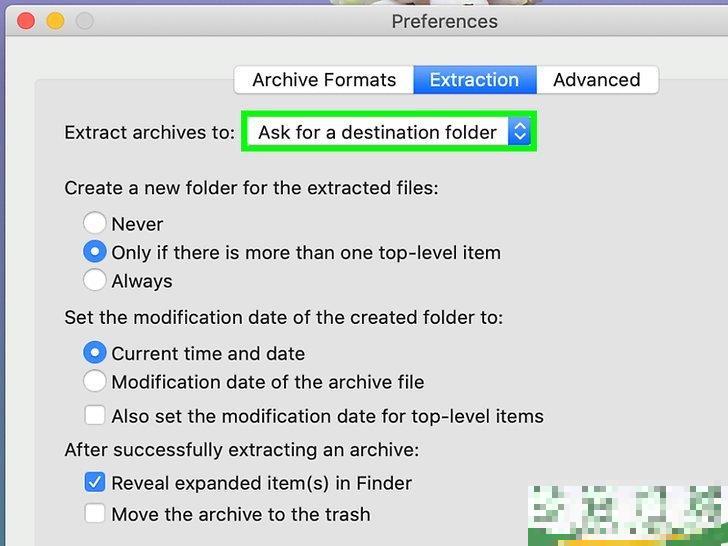The height and width of the screenshot is (546, 728).
Task: Select Current time and date option
Action: click(x=95, y=353)
